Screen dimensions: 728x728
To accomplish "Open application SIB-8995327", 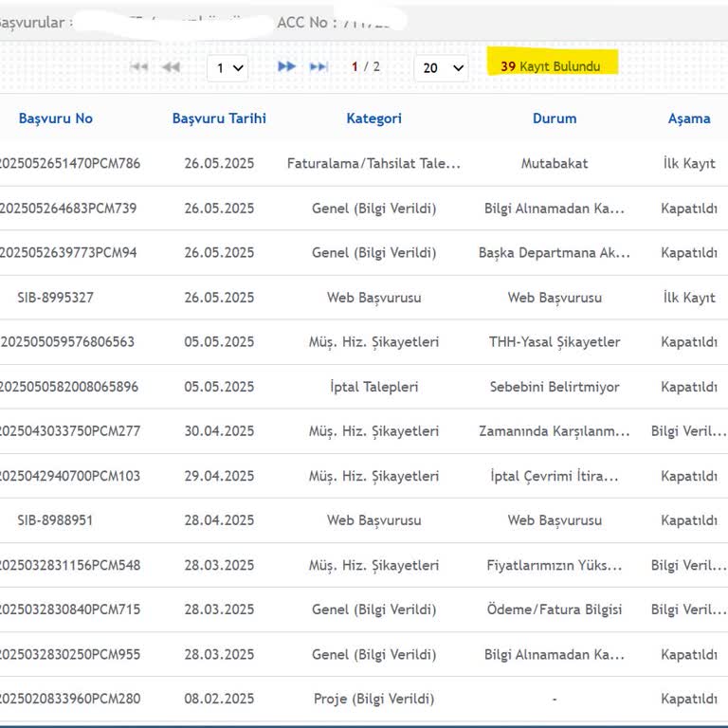I will coord(55,298).
